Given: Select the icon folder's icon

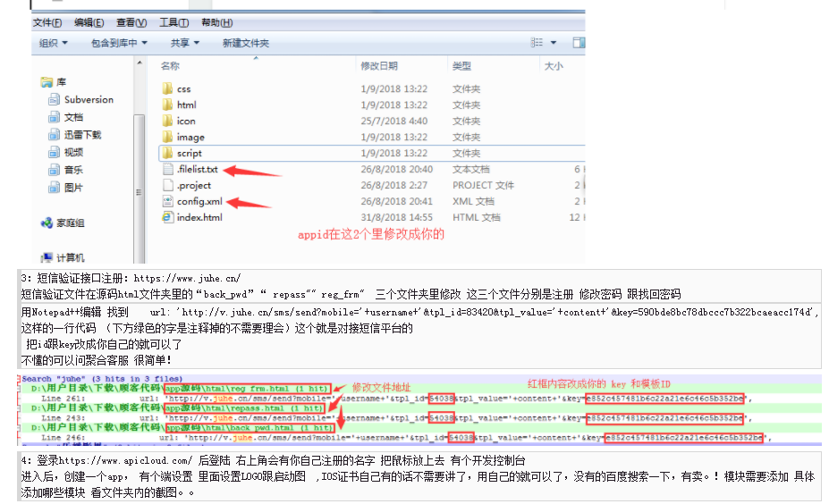Looking at the screenshot, I should (x=167, y=121).
